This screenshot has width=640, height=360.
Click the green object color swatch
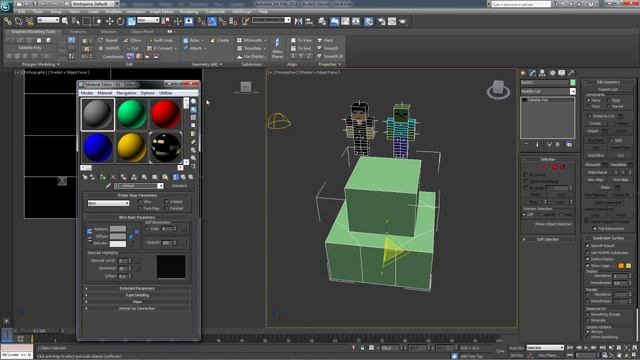point(573,82)
